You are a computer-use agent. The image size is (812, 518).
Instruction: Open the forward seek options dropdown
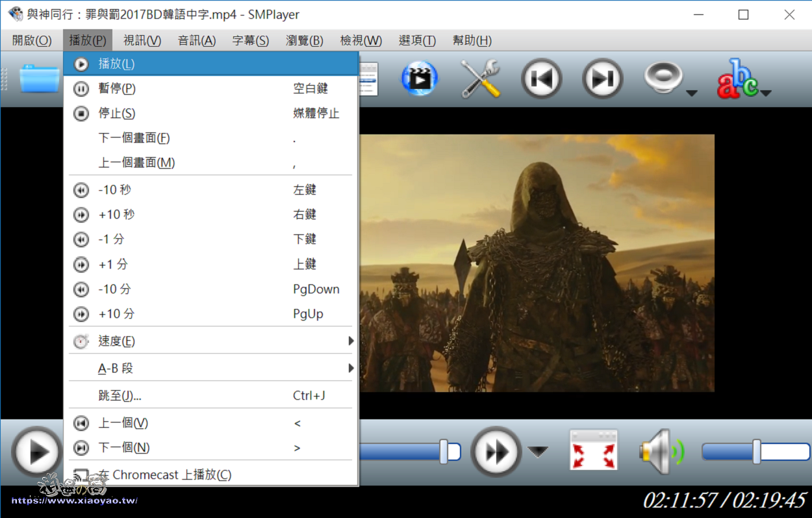538,452
